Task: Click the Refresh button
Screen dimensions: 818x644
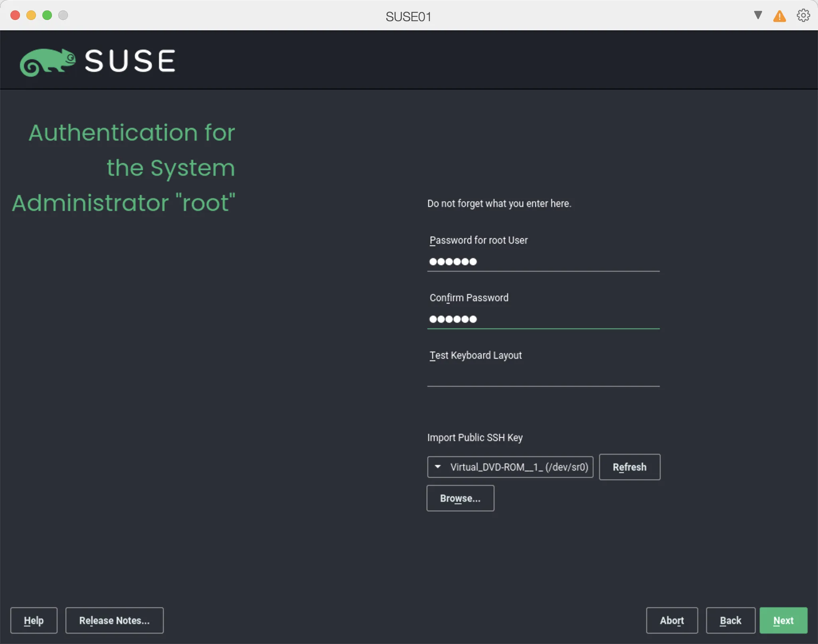Action: click(629, 467)
